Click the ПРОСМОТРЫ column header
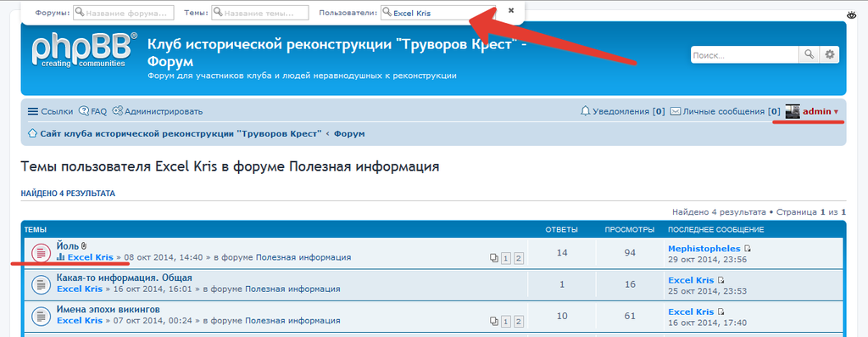 point(630,229)
